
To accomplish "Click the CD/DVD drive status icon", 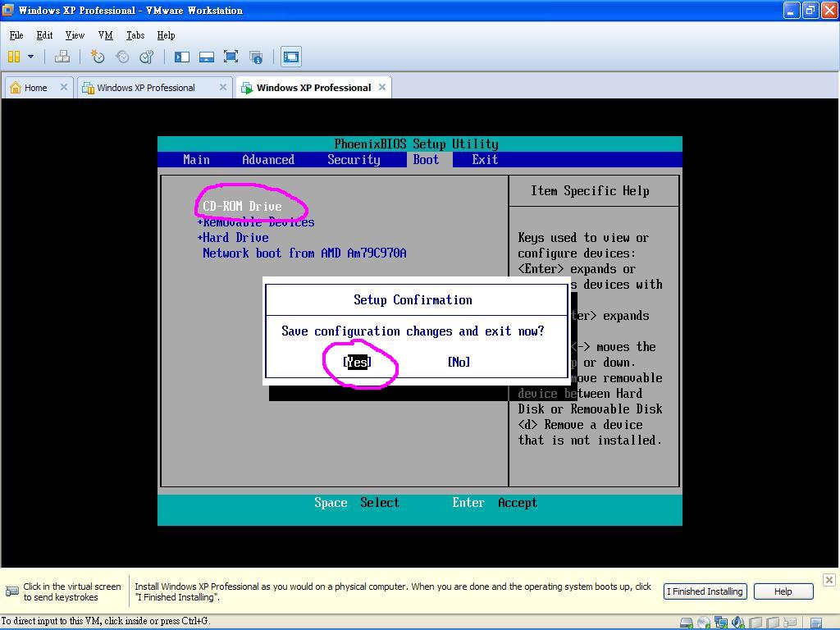I will (704, 623).
